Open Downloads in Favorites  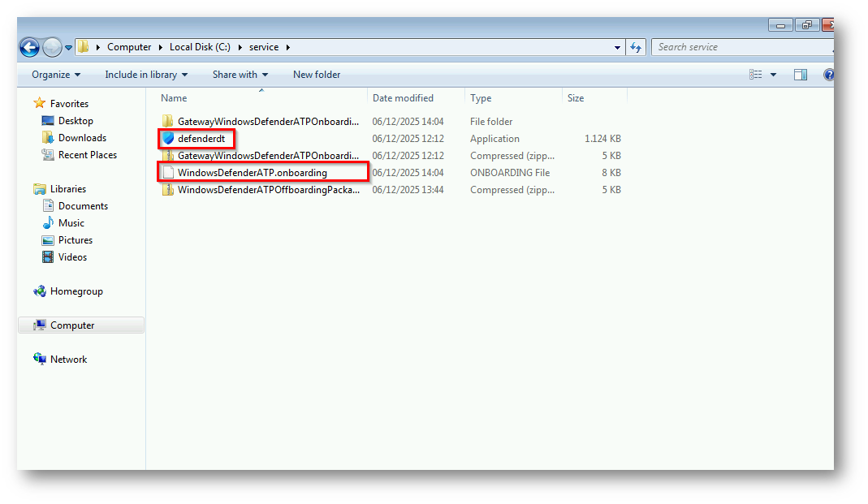pos(83,138)
